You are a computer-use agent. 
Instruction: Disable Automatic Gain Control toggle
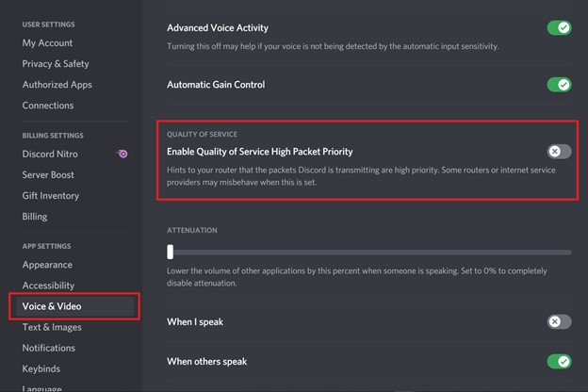click(559, 85)
